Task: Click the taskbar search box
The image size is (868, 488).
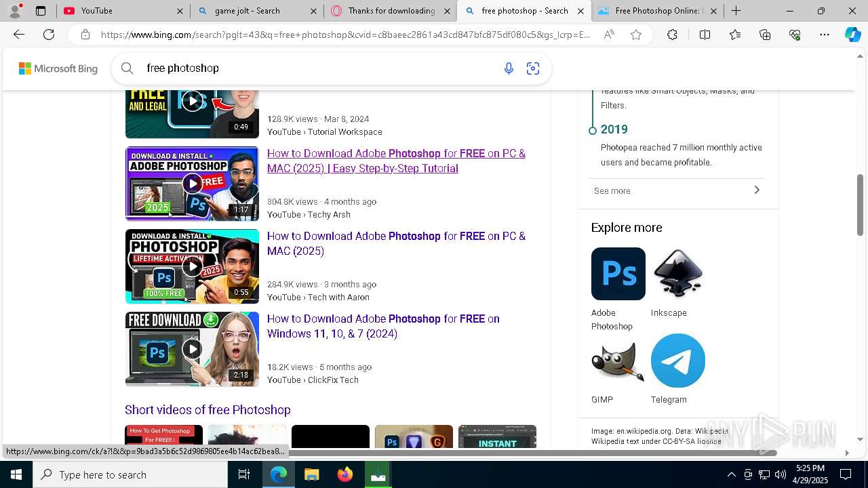Action: tap(130, 474)
